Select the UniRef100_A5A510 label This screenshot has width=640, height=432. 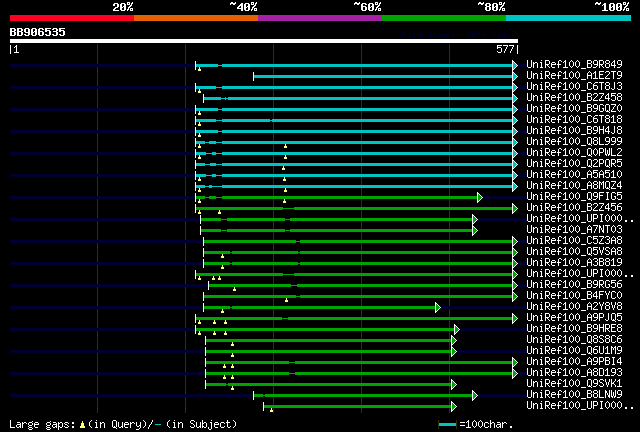574,175
